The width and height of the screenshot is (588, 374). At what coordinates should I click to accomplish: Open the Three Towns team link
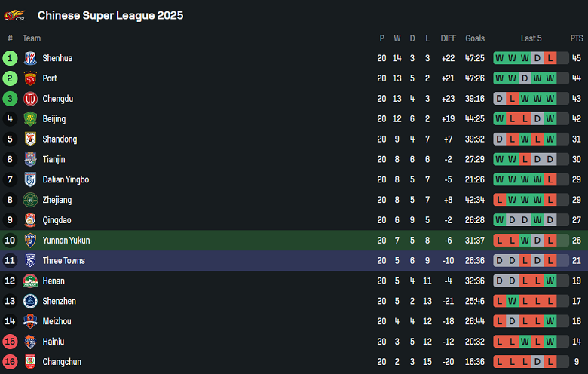pos(63,261)
